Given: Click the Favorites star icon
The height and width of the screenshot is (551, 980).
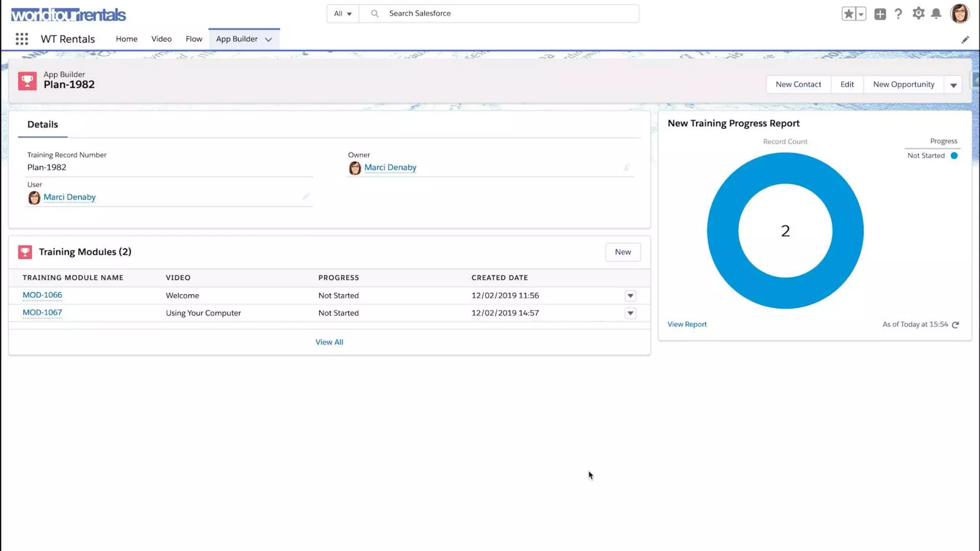Looking at the screenshot, I should click(848, 14).
